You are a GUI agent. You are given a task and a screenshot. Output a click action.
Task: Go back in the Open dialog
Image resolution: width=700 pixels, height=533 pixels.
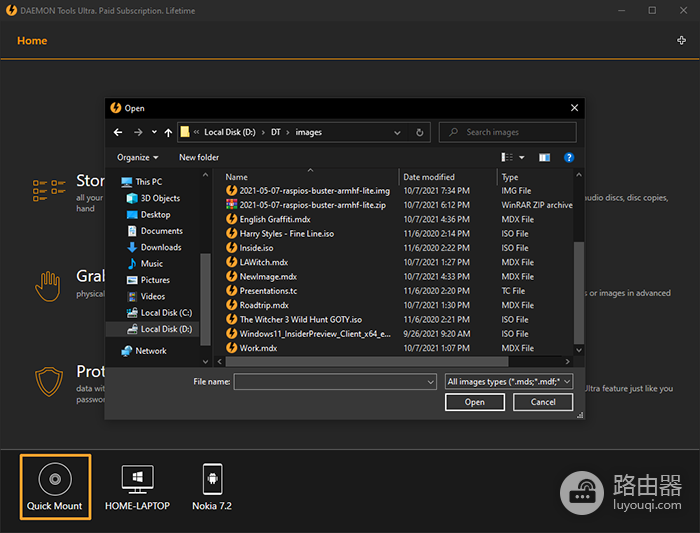[x=118, y=133]
